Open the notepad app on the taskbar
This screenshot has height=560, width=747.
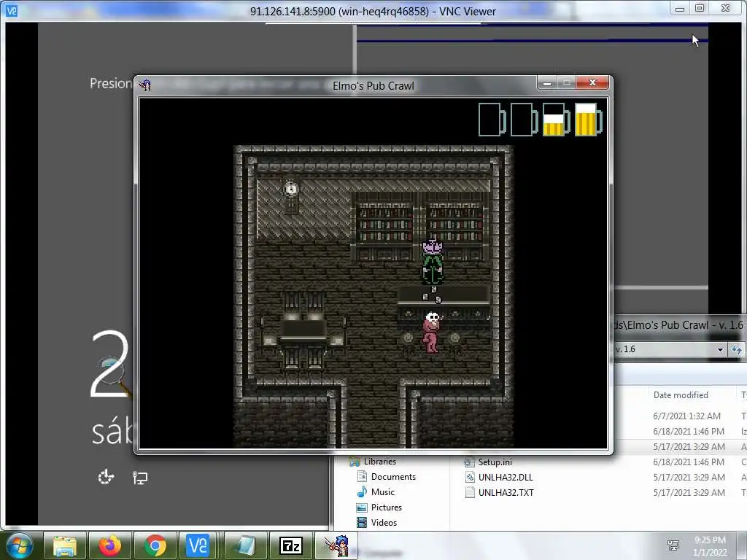(x=245, y=546)
